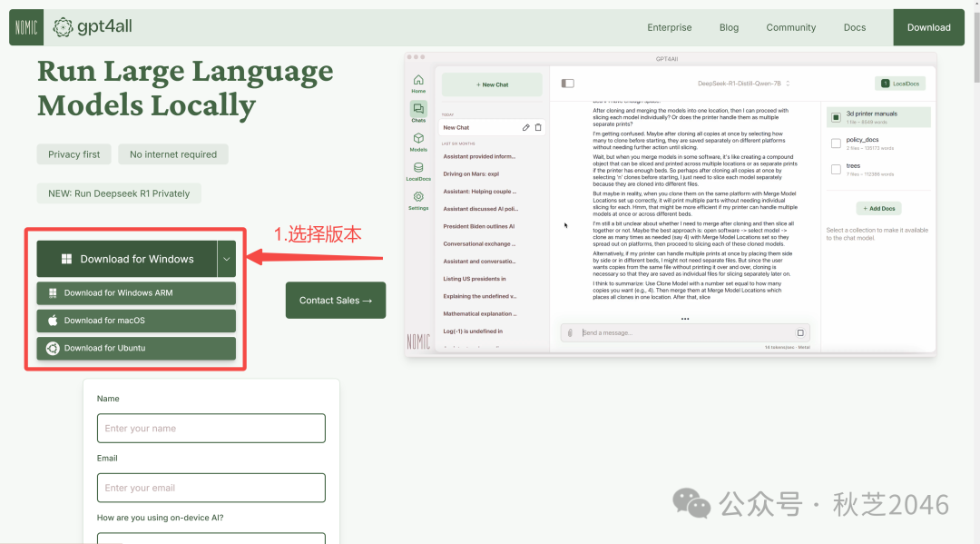Screen dimensions: 980x544
Task: Click the page vertical scrollbar
Action: point(976,50)
